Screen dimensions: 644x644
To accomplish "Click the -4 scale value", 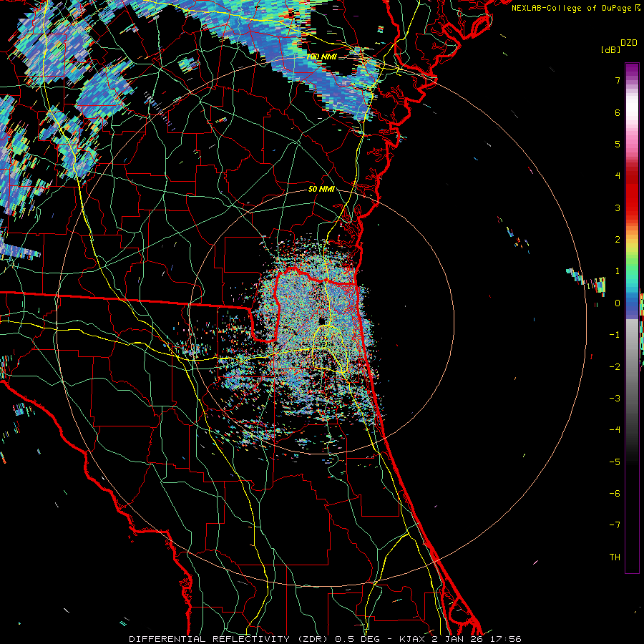I will 615,429.
